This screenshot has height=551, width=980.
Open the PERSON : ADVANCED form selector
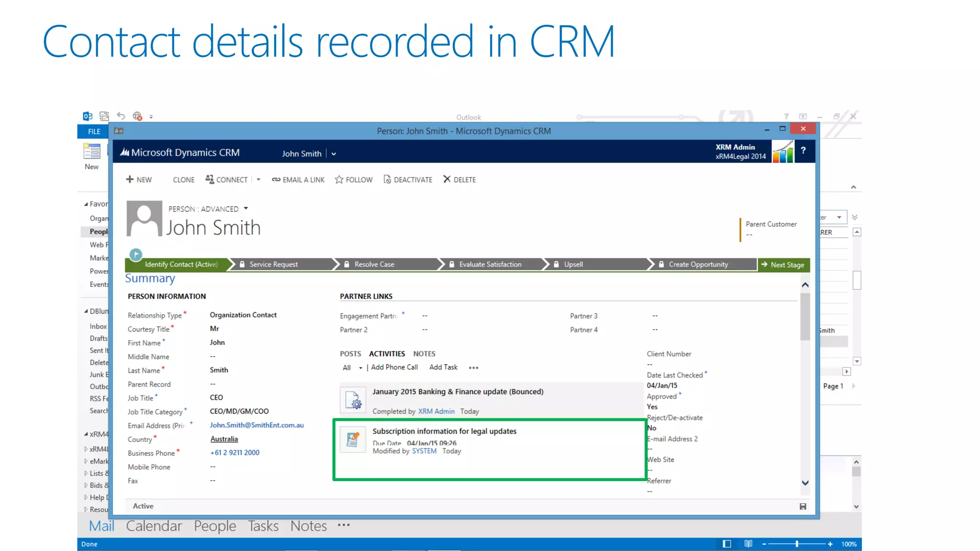point(246,209)
